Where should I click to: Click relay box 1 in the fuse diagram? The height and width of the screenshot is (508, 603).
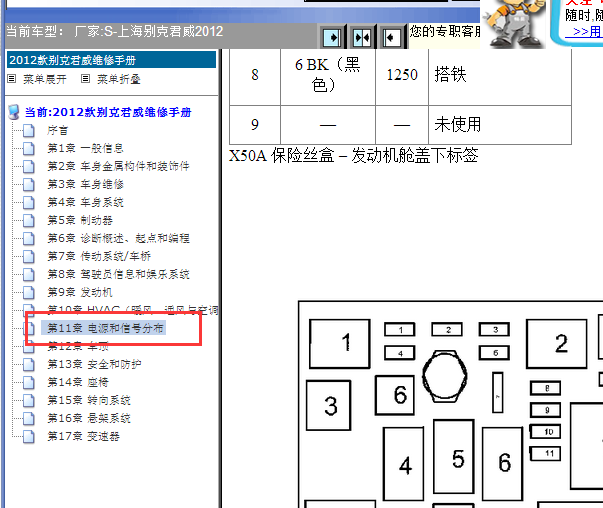(x=340, y=343)
